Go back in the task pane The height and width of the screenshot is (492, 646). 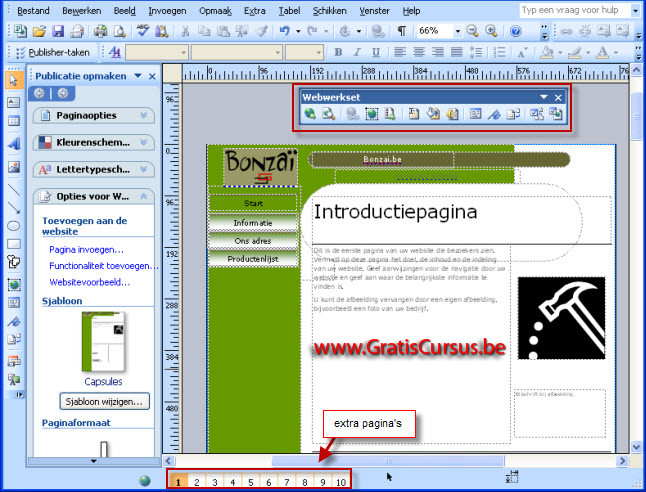point(40,94)
